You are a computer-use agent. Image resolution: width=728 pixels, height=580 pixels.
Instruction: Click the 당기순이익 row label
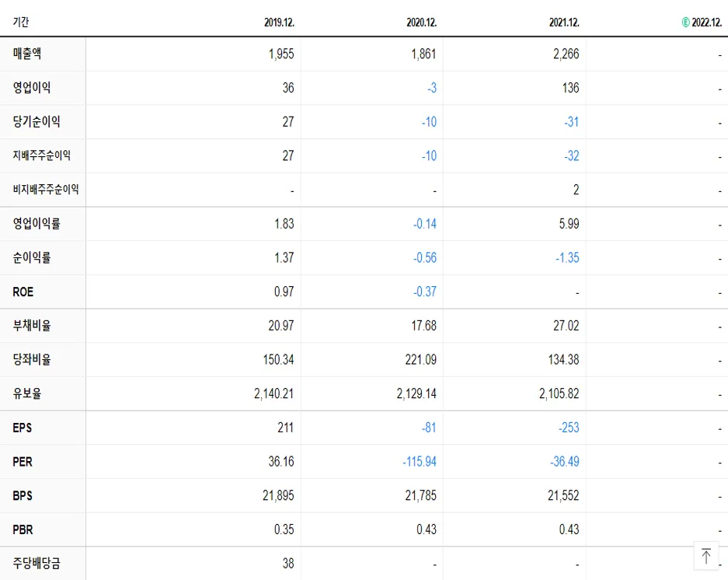tap(37, 121)
